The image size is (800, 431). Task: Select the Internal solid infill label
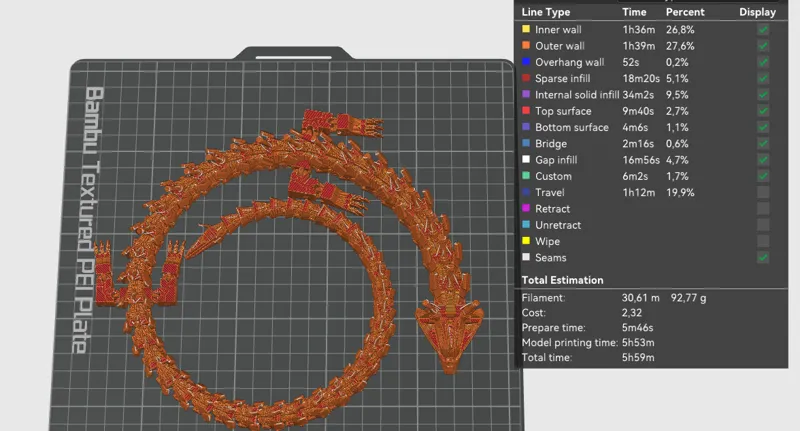(577, 95)
